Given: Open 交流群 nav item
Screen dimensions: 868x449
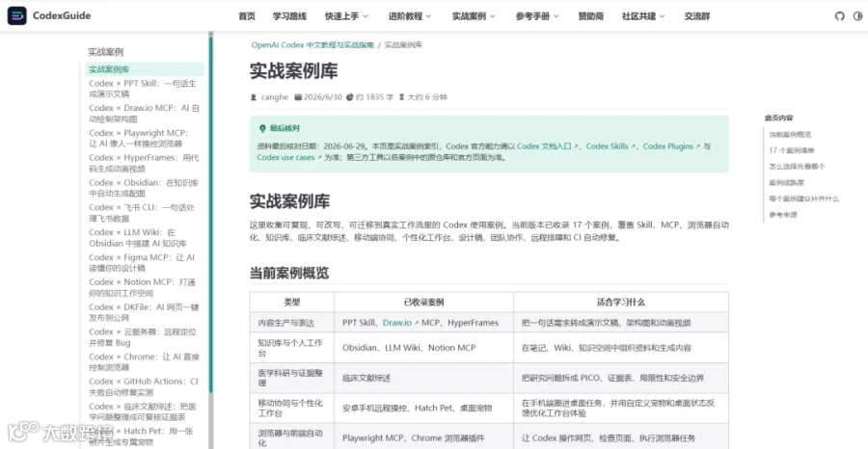Looking at the screenshot, I should [697, 16].
